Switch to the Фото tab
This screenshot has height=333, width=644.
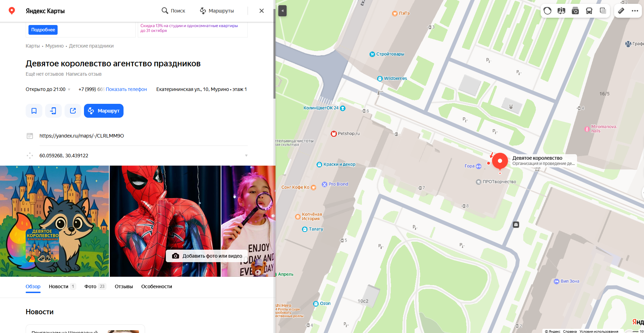tap(91, 286)
